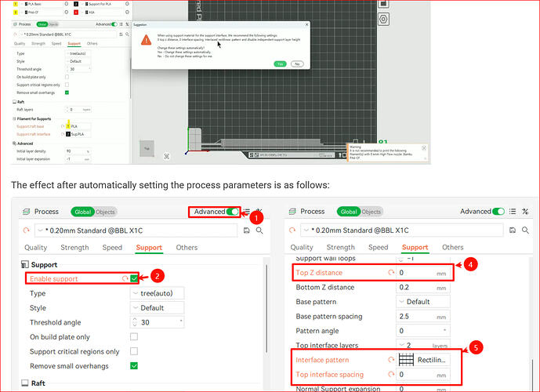Open the Support/raft interface dropdown showing Sup.PLA
This screenshot has height=392, width=540.
coord(78,134)
